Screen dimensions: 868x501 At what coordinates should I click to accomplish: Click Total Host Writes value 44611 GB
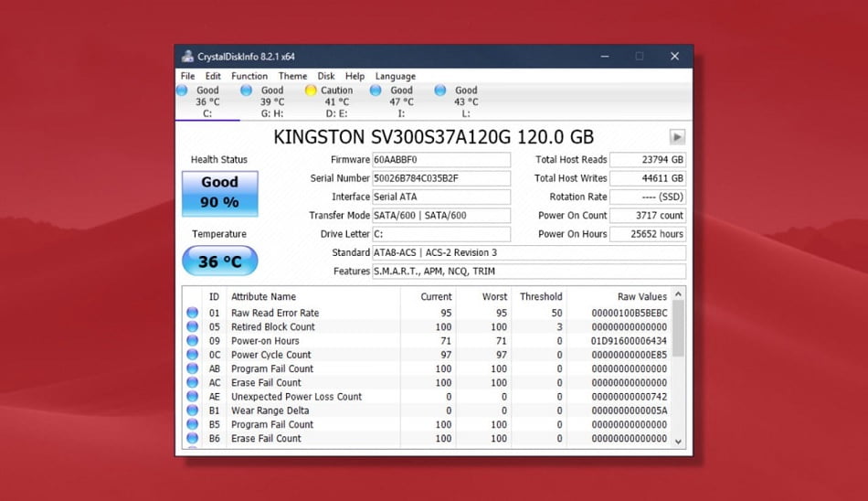point(648,178)
